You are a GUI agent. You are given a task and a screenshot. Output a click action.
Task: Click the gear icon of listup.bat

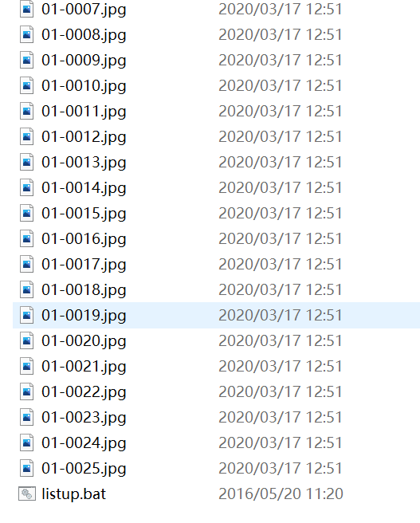click(26, 494)
